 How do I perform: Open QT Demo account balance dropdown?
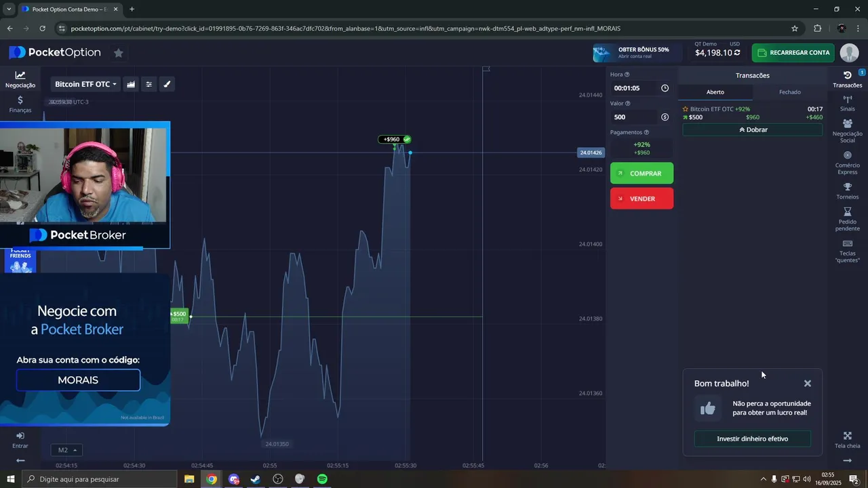tap(717, 49)
